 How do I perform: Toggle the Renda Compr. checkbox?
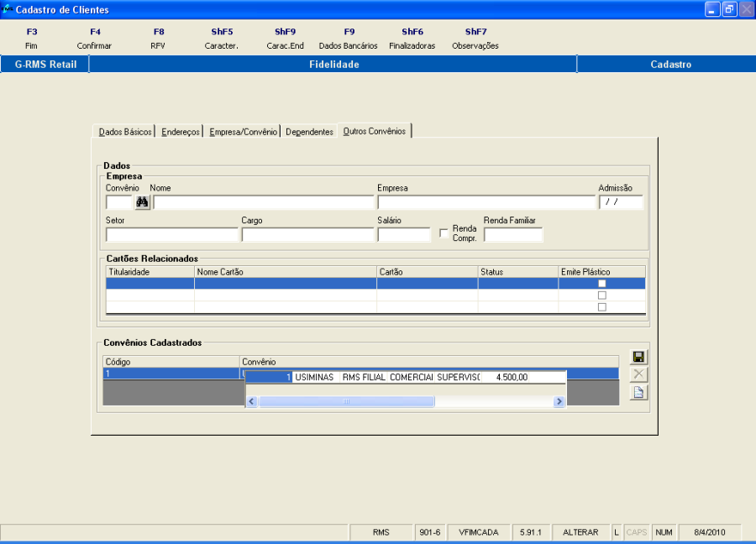[x=444, y=233]
